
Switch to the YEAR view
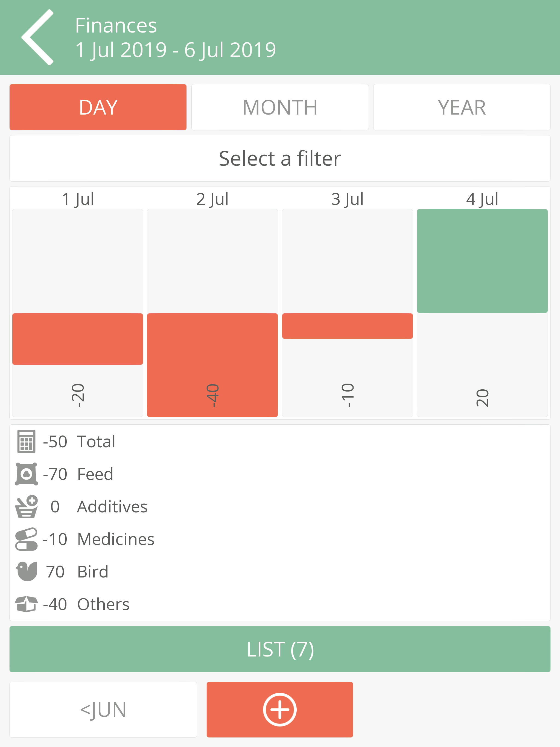(462, 107)
